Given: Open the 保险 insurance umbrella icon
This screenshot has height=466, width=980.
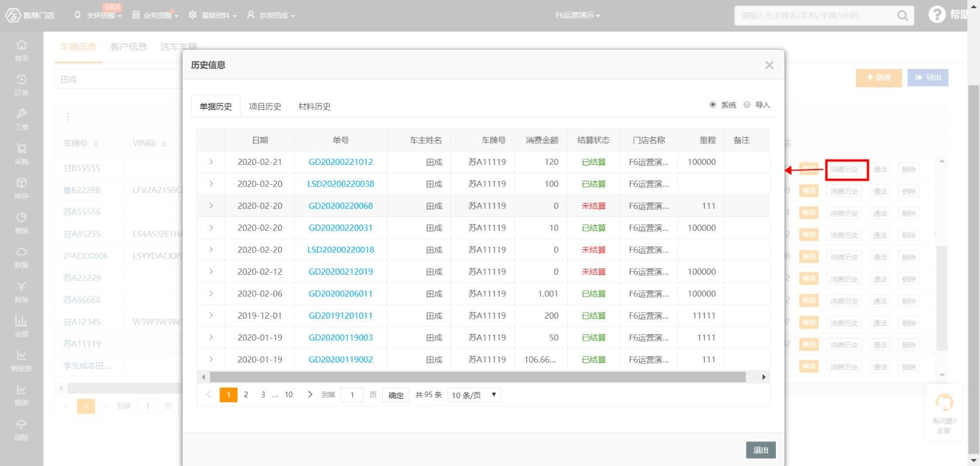Looking at the screenshot, I should point(21,424).
